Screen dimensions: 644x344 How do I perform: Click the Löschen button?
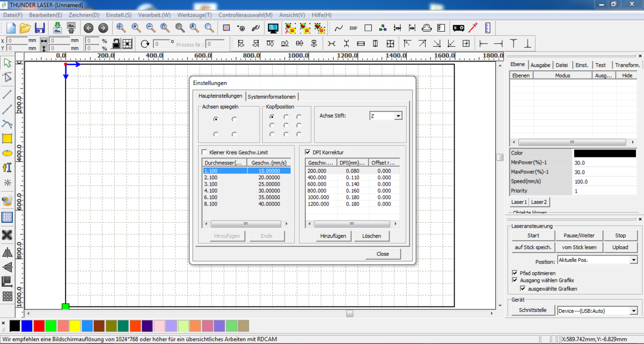[371, 236]
